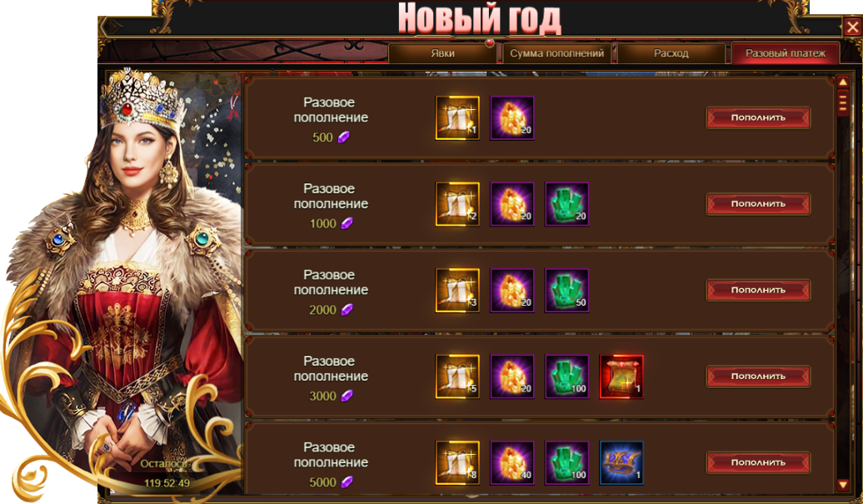Click the gift box icon in the 500 row
This screenshot has width=863, height=504.
[457, 117]
